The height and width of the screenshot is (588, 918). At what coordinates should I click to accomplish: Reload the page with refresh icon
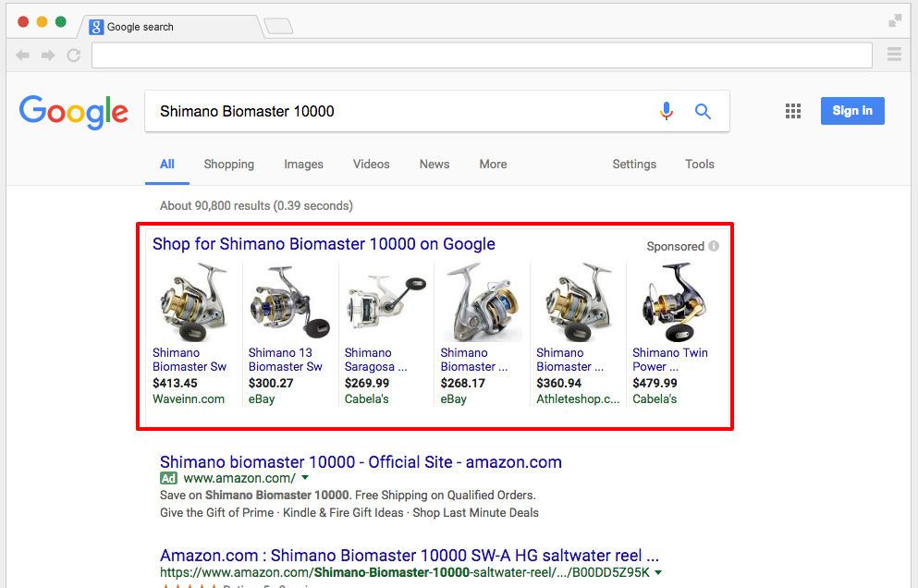click(x=74, y=55)
